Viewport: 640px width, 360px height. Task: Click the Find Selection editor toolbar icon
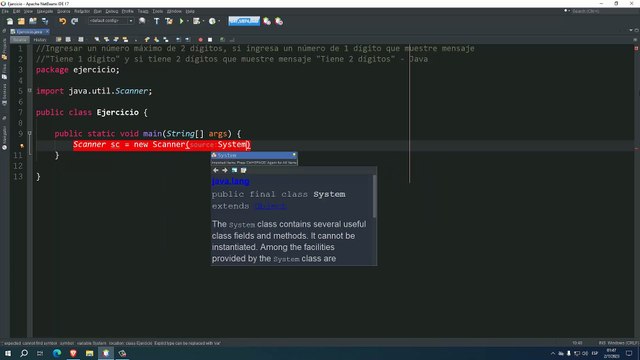click(97, 40)
